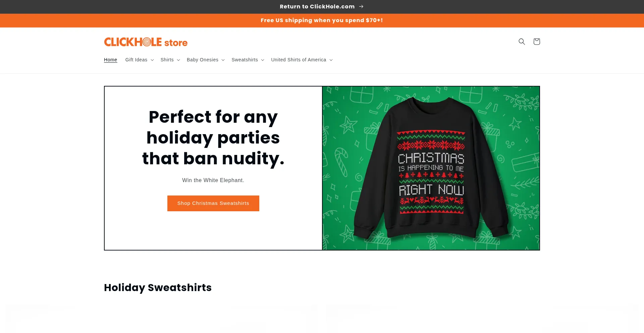Open the search magnifier icon

tap(522, 42)
